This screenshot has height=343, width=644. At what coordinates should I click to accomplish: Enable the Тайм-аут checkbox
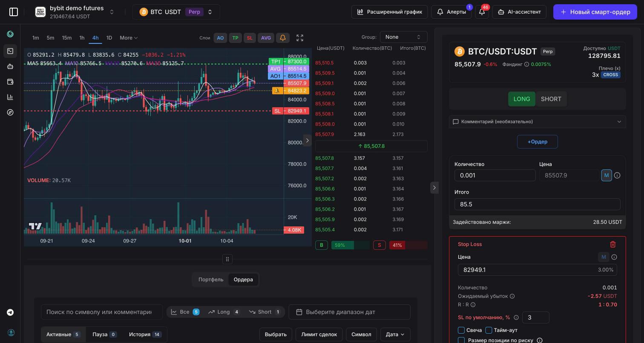[x=489, y=330]
